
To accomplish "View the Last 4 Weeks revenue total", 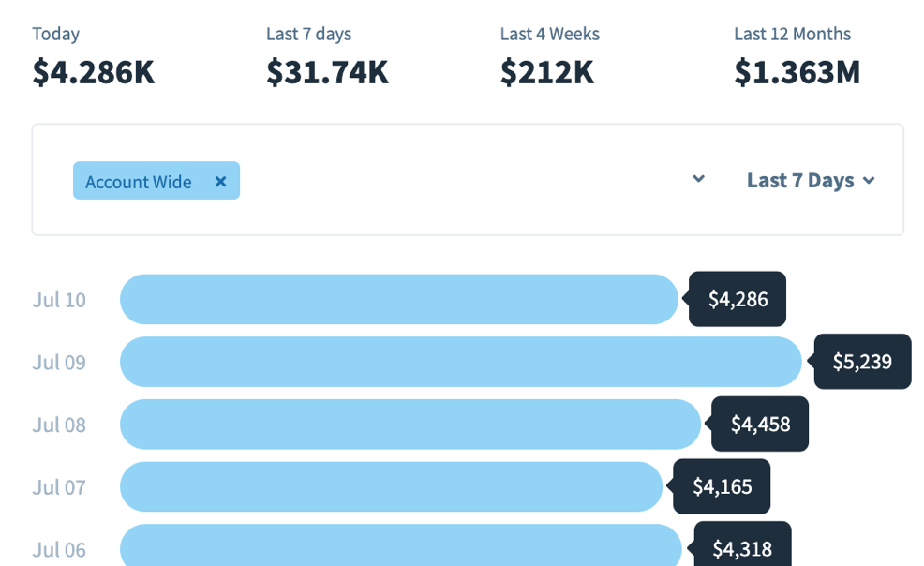I will pyautogui.click(x=548, y=71).
